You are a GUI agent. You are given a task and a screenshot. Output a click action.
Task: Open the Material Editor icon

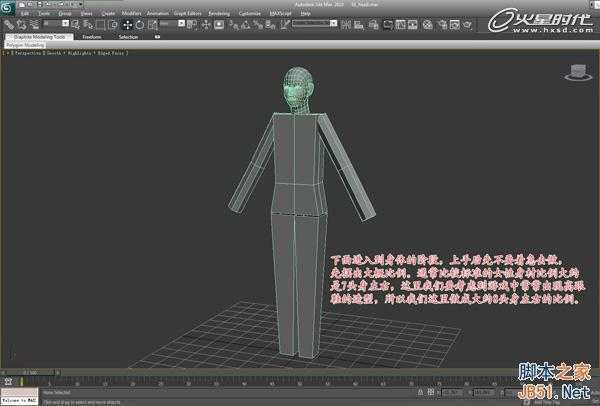tap(427, 25)
